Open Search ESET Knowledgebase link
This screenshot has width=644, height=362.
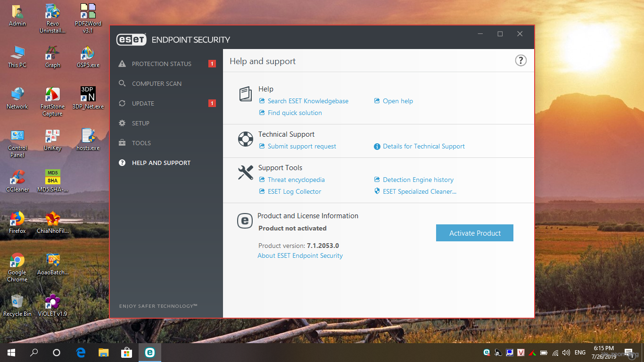click(308, 101)
